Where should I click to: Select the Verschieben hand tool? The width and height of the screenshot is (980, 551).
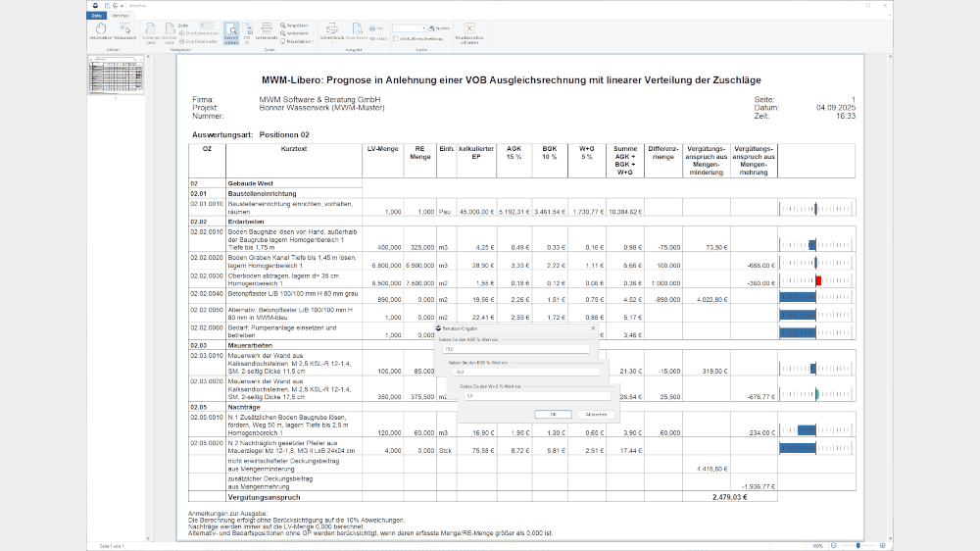click(x=100, y=32)
